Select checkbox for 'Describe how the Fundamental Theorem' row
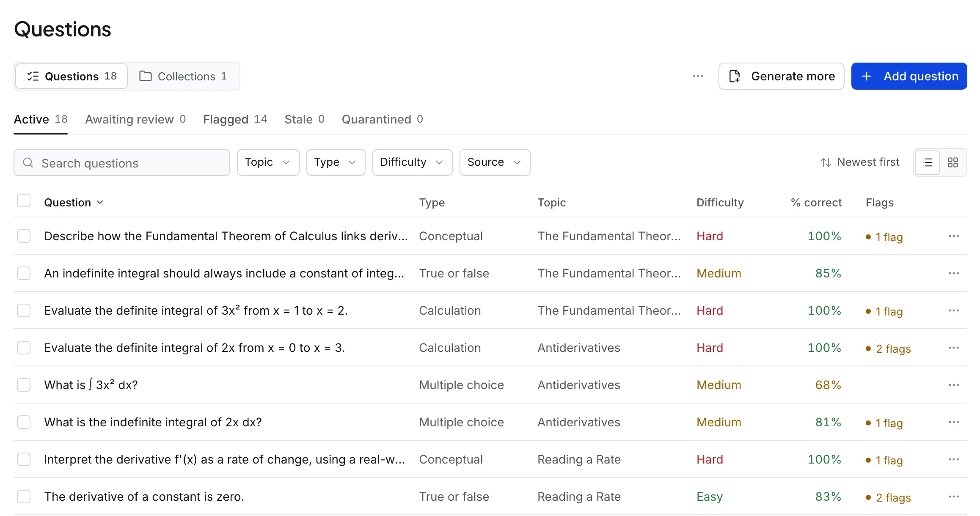Viewport: 980px width, 516px height. 24,236
